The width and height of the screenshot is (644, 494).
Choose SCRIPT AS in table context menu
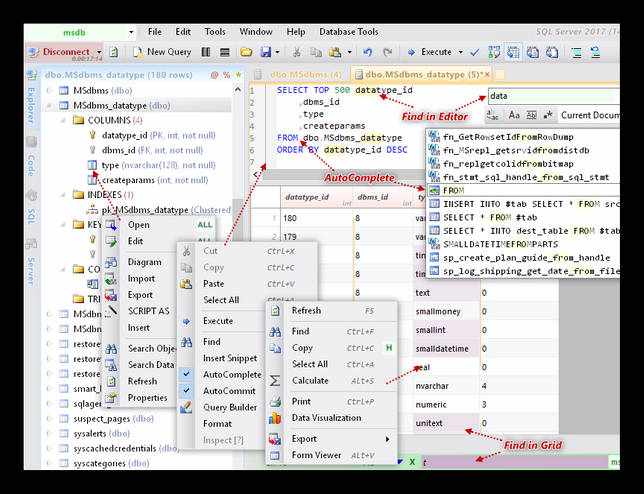[148, 311]
